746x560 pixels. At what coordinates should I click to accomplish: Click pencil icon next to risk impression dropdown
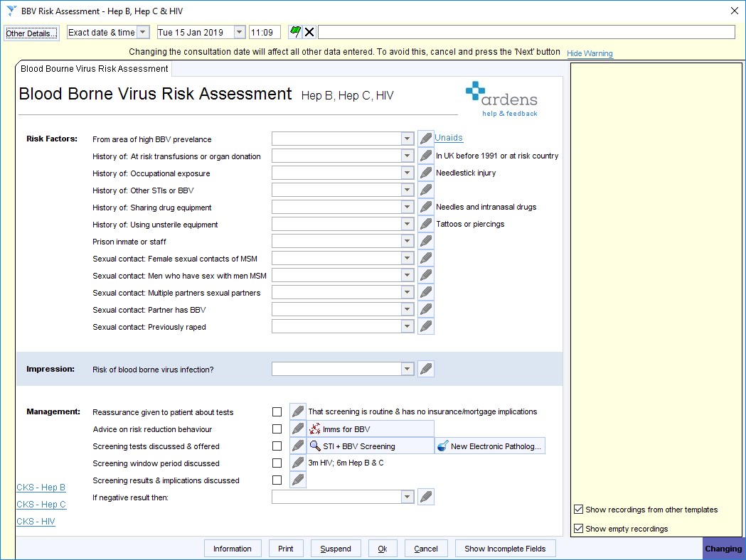pos(425,368)
